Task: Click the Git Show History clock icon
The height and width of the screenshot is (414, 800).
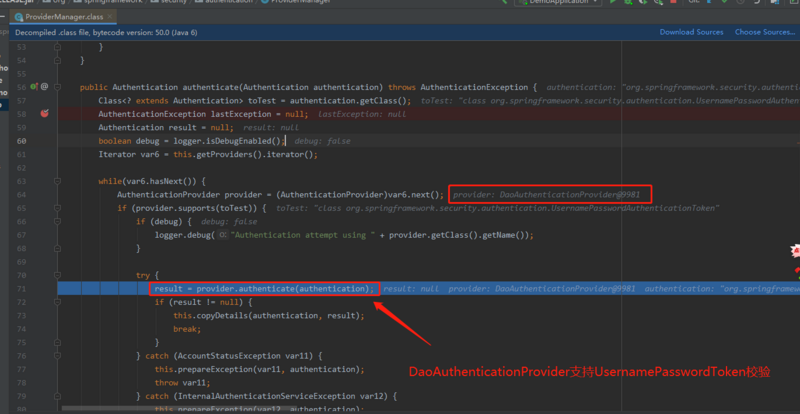Action: [x=740, y=2]
